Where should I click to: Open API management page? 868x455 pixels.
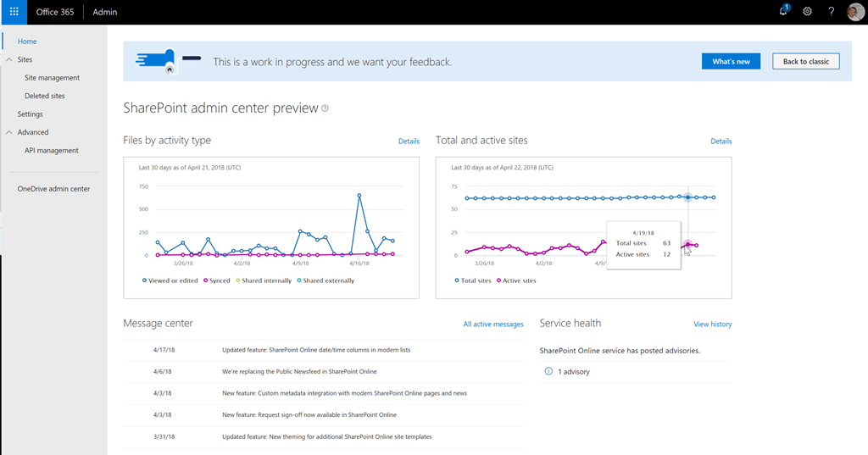pyautogui.click(x=52, y=151)
